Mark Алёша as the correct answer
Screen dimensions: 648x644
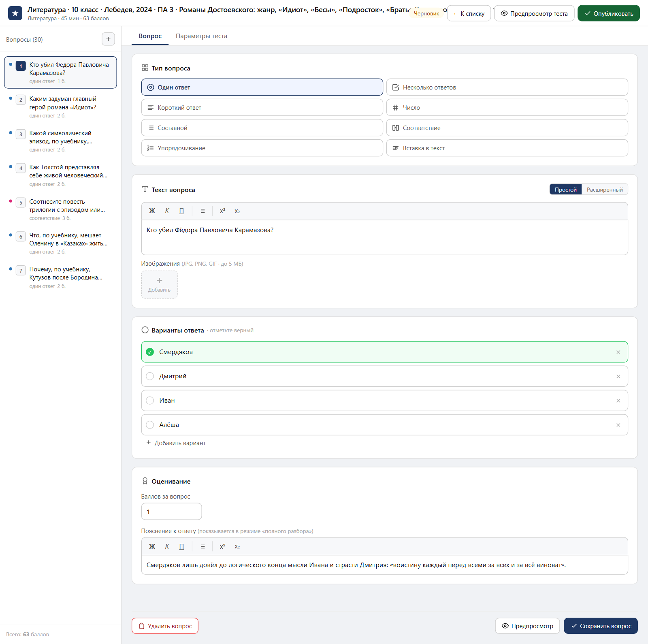click(150, 425)
